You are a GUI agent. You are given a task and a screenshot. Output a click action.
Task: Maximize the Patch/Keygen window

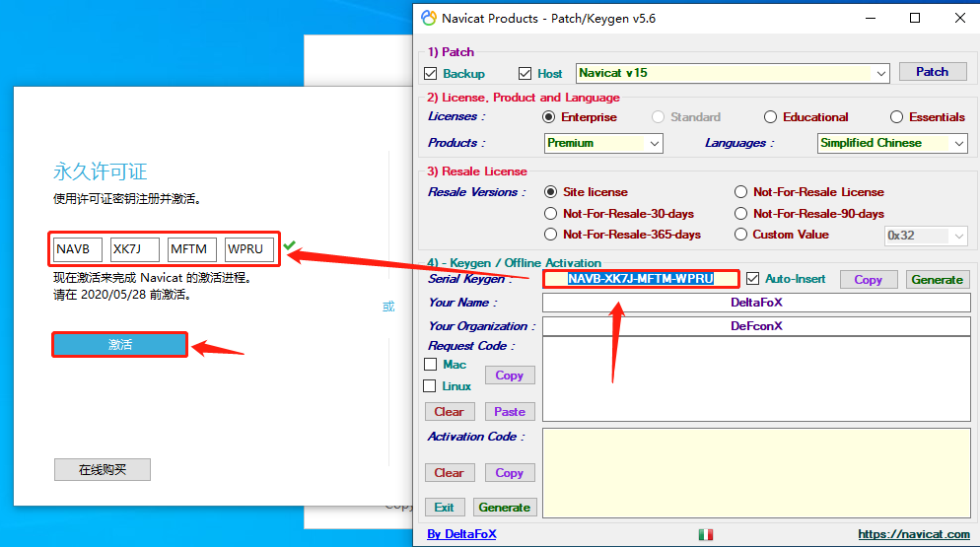915,18
